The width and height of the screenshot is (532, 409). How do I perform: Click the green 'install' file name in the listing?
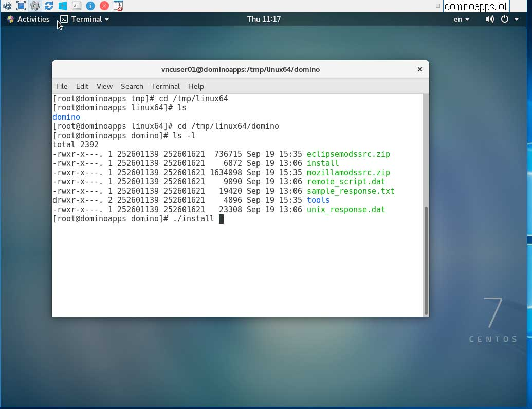(323, 163)
